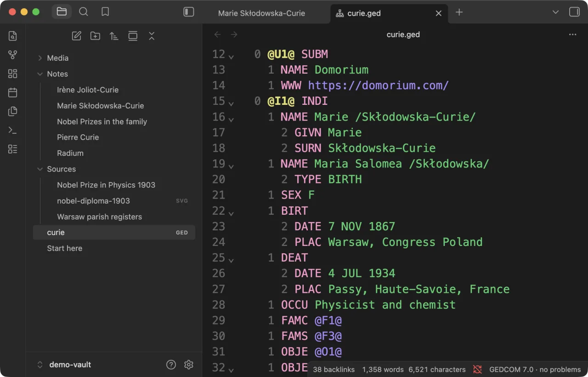Select the curie GED file
This screenshot has height=377, width=588.
[114, 233]
